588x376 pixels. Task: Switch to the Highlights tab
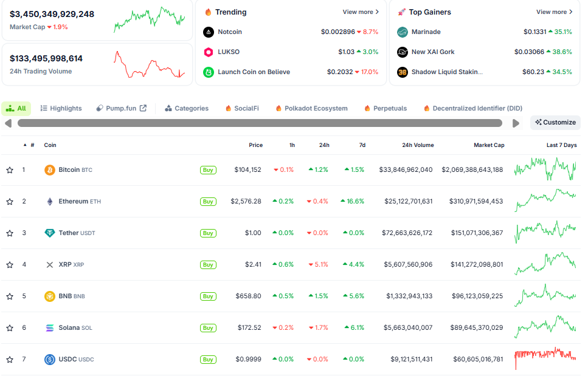point(61,109)
